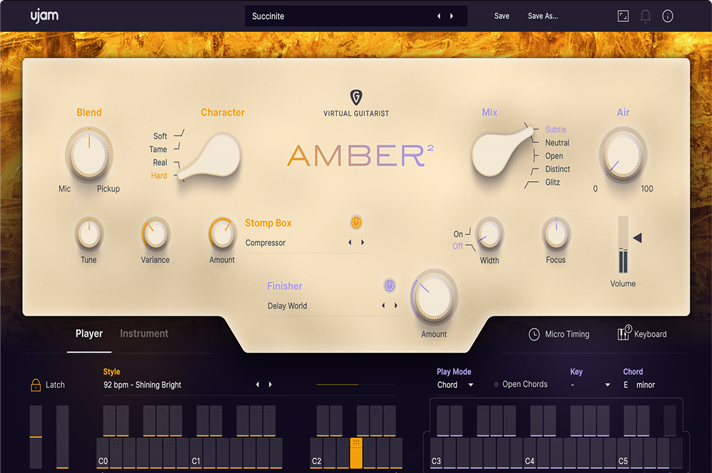Viewport: 712px width, 473px height.
Task: Open the Keyboard help icon
Action: click(x=624, y=332)
